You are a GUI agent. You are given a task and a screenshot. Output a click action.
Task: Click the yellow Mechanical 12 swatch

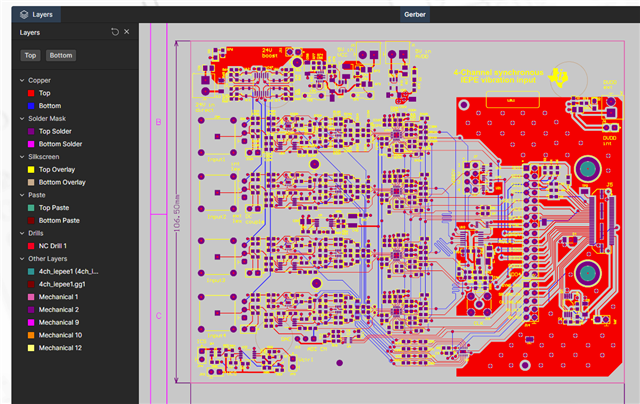coord(31,348)
